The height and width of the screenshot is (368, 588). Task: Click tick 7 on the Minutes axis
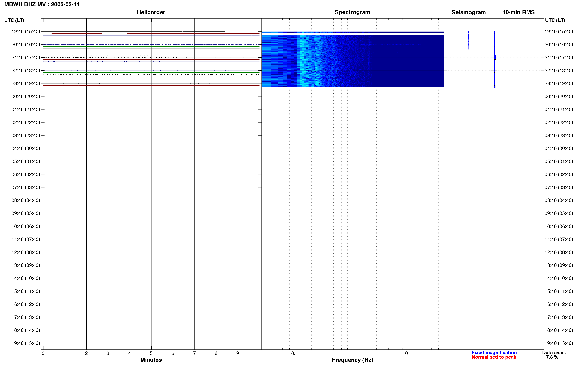coord(195,353)
